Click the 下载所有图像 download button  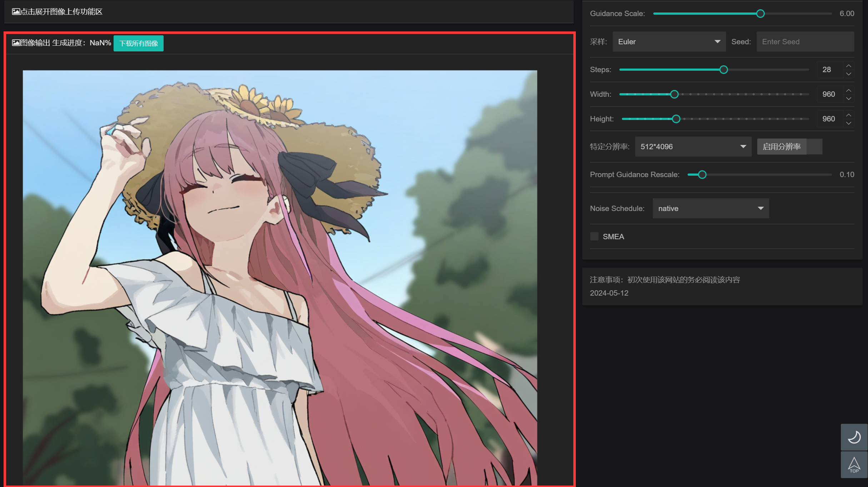click(139, 43)
